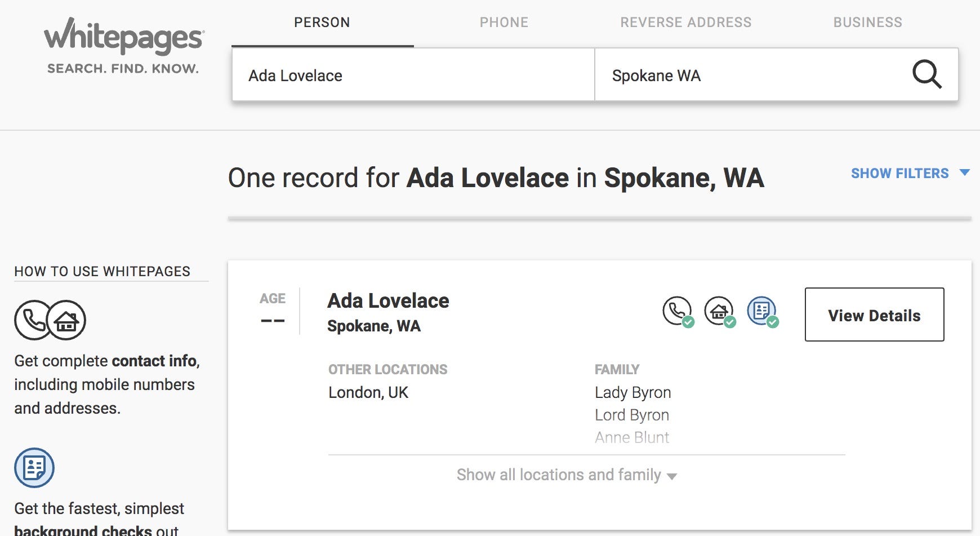Click the AGE label on the record
The height and width of the screenshot is (536, 980).
(273, 299)
